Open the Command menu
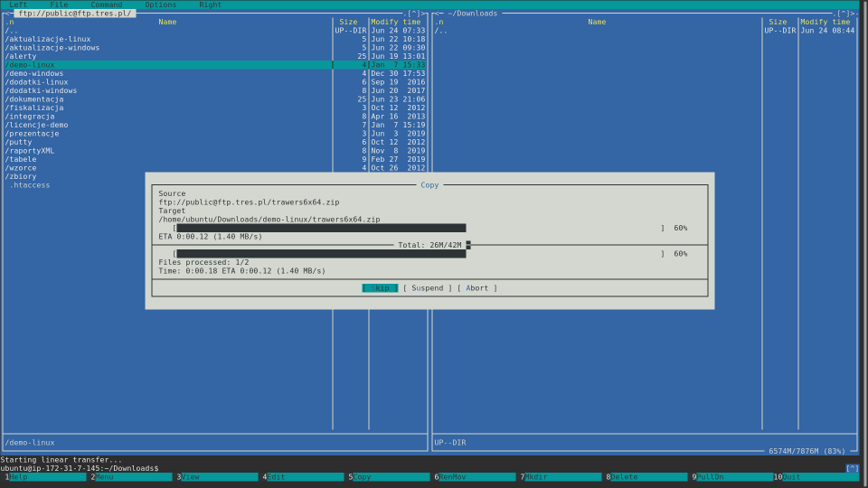868x488 pixels. (x=107, y=5)
